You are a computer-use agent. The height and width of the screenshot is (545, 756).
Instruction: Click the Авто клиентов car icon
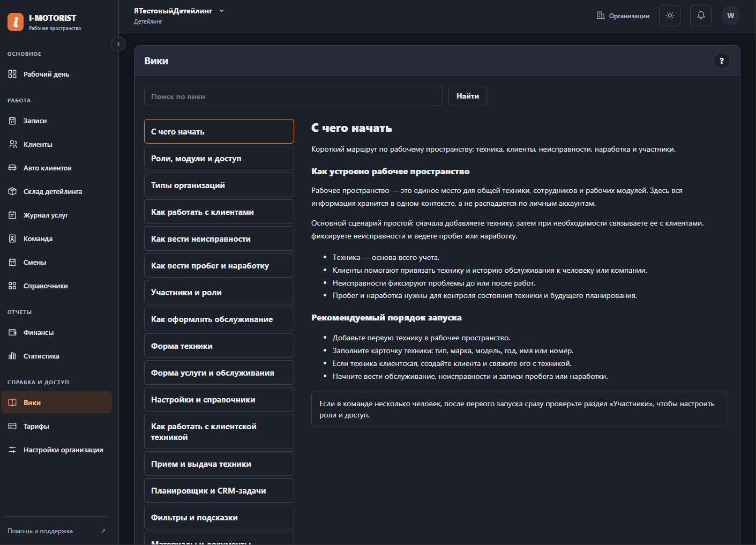(12, 168)
